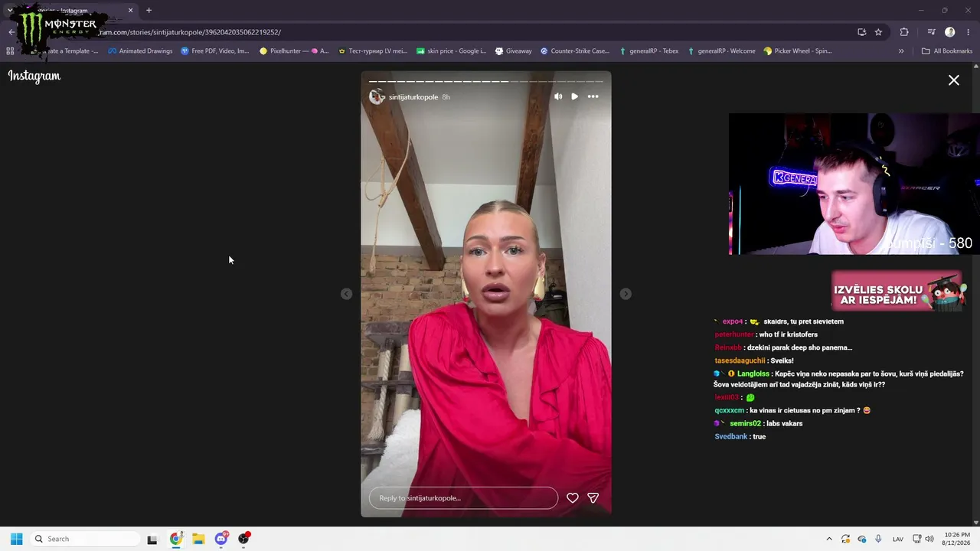Open the clock showing 10:26 PM
This screenshot has height=551, width=980.
[957, 539]
